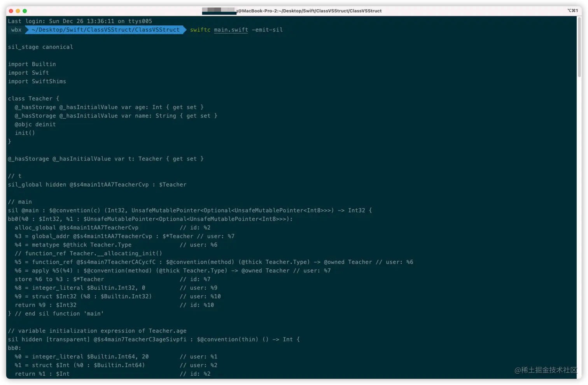This screenshot has width=588, height=385.
Task: Click the import Swift line
Action: click(28, 73)
